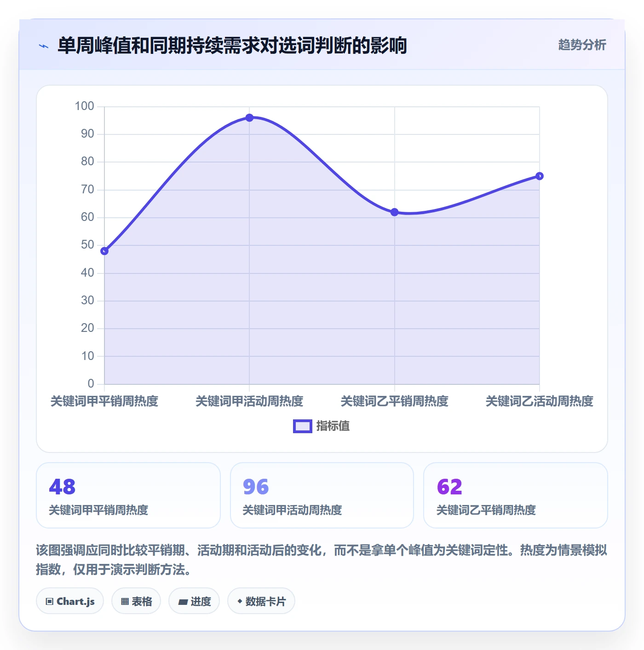Screen dimensions: 644x650
Task: Click the 数据卡片 tag chip
Action: pyautogui.click(x=261, y=601)
